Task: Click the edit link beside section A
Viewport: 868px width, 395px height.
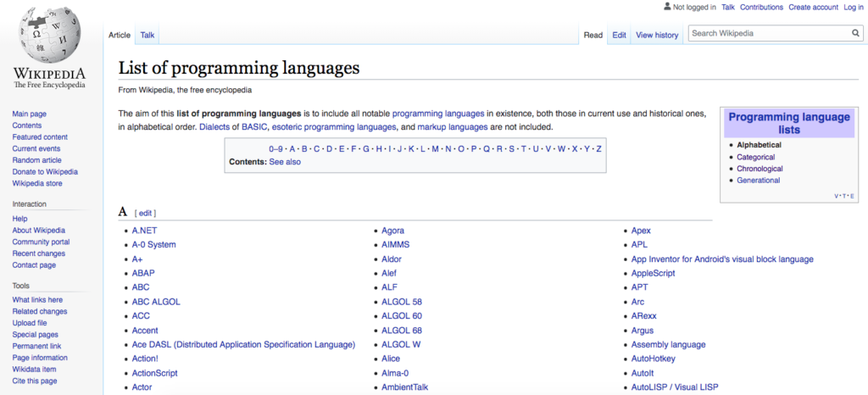Action: 145,213
